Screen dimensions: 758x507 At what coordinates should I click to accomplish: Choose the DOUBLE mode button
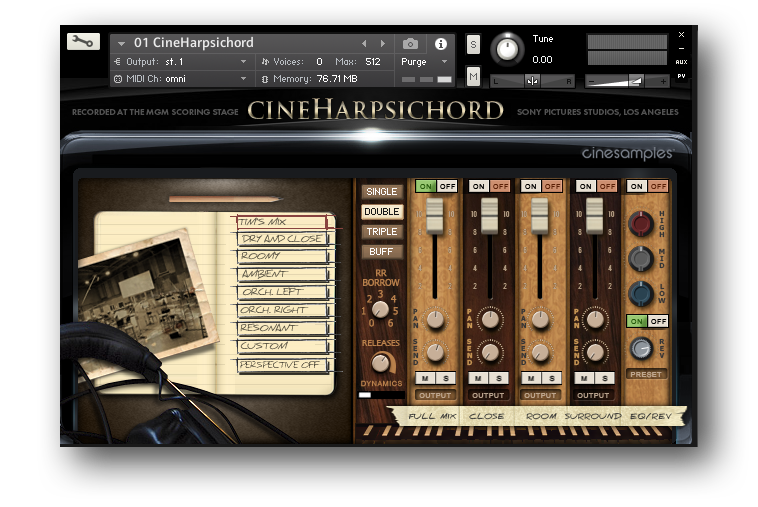pyautogui.click(x=381, y=212)
